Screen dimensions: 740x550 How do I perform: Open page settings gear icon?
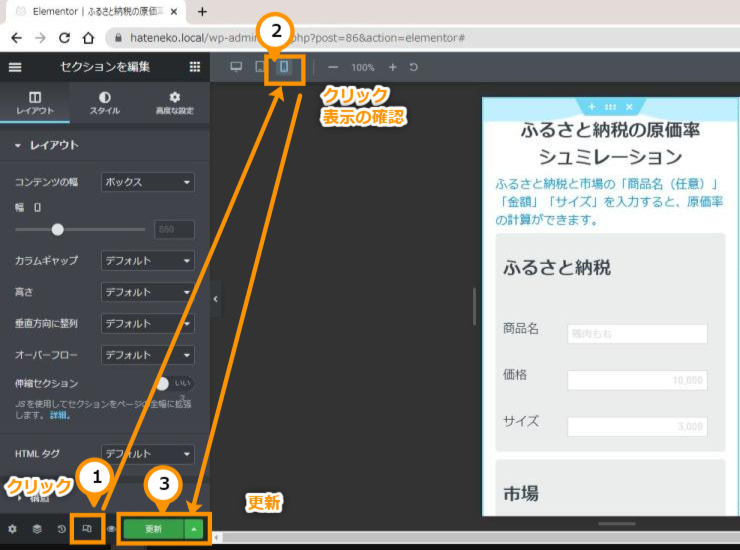coord(12,529)
